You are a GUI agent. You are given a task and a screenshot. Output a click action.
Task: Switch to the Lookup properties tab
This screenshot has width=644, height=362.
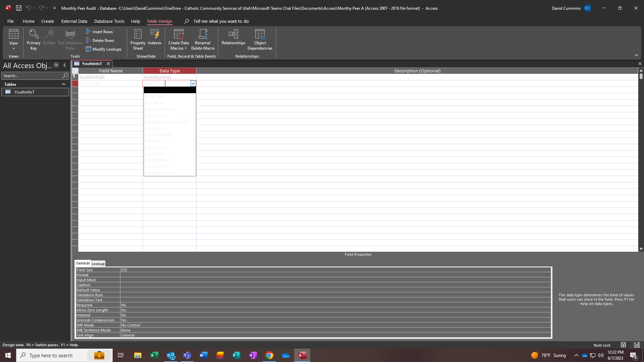pyautogui.click(x=98, y=264)
